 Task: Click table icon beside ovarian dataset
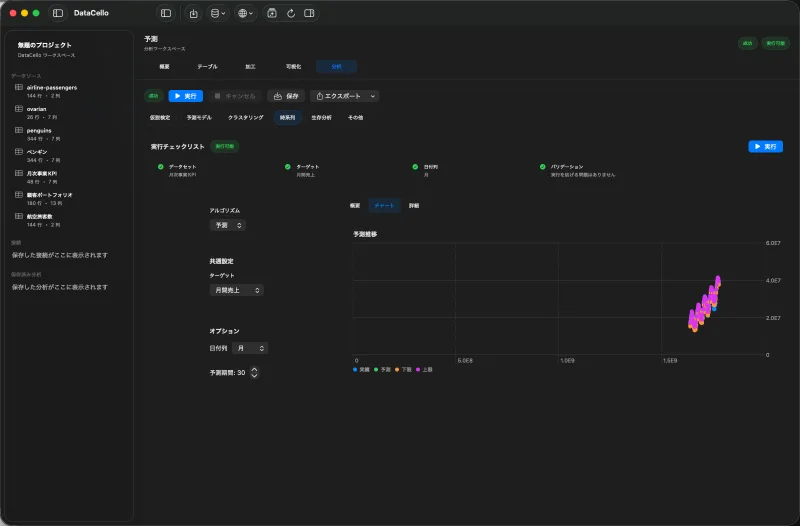tap(19, 109)
